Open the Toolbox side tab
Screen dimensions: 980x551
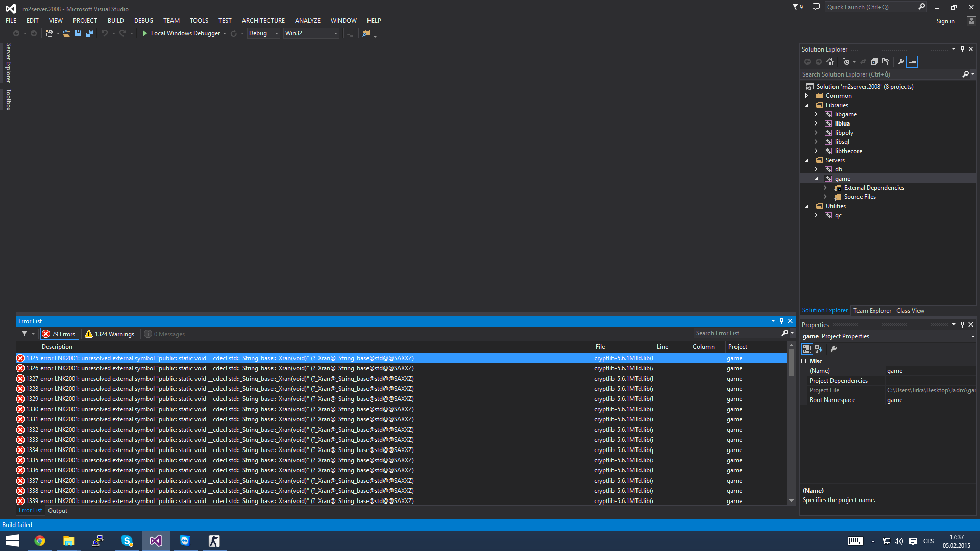pyautogui.click(x=9, y=99)
